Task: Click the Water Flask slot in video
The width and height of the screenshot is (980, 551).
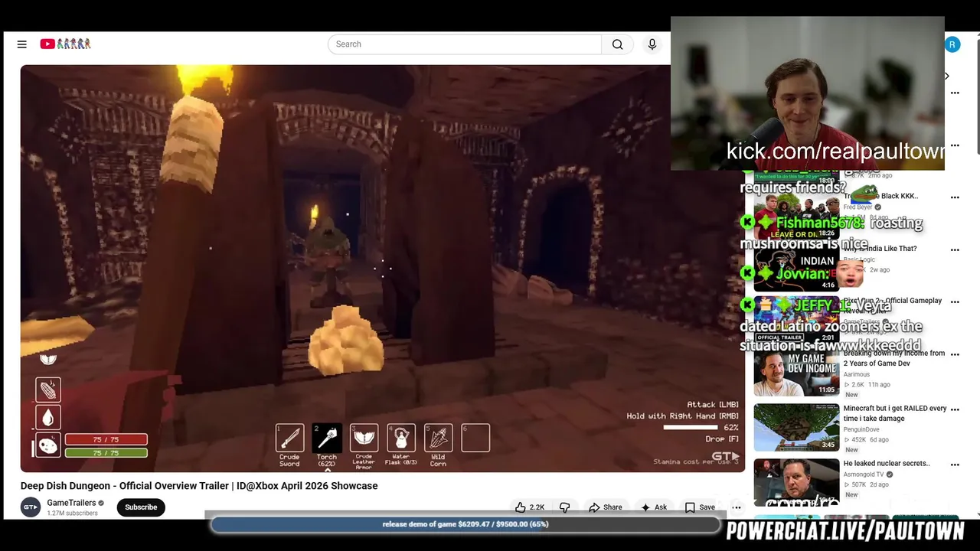Action: [x=401, y=438]
